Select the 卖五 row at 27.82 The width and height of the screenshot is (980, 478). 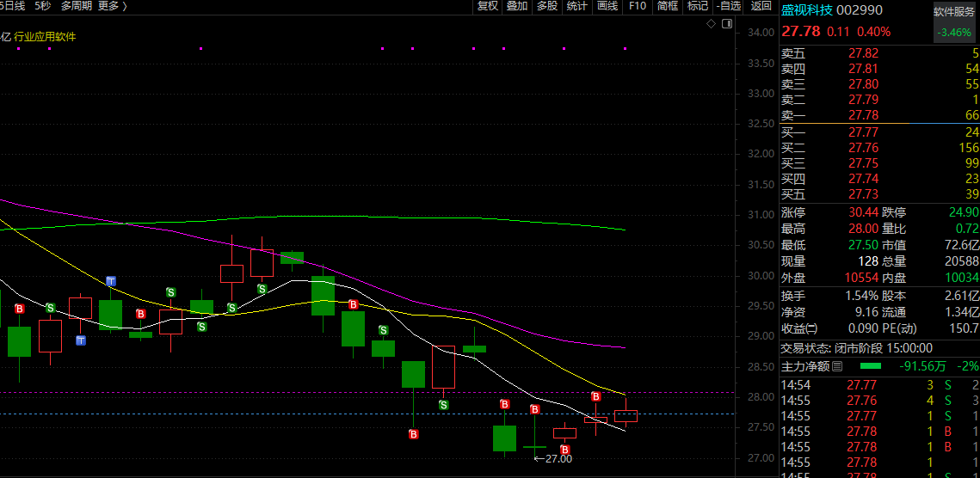pos(880,54)
